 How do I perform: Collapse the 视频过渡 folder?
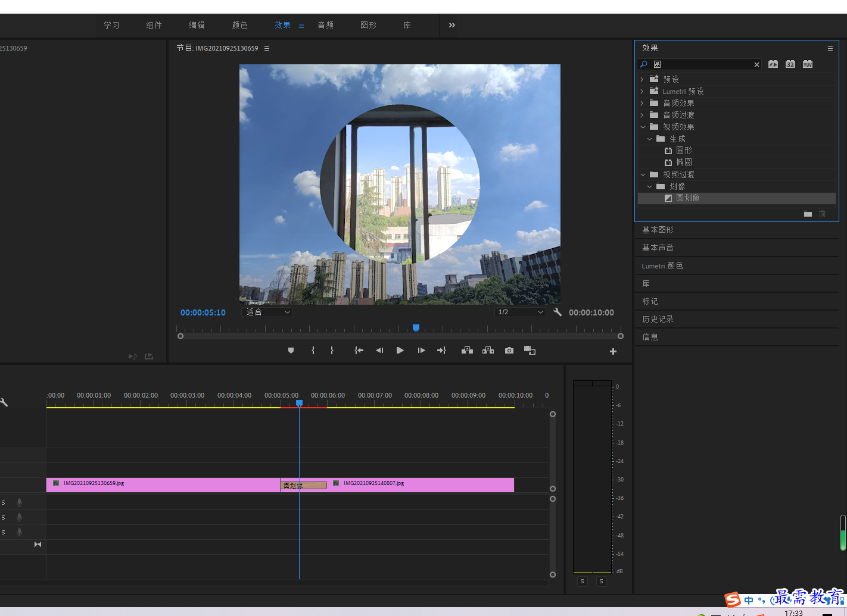(643, 174)
